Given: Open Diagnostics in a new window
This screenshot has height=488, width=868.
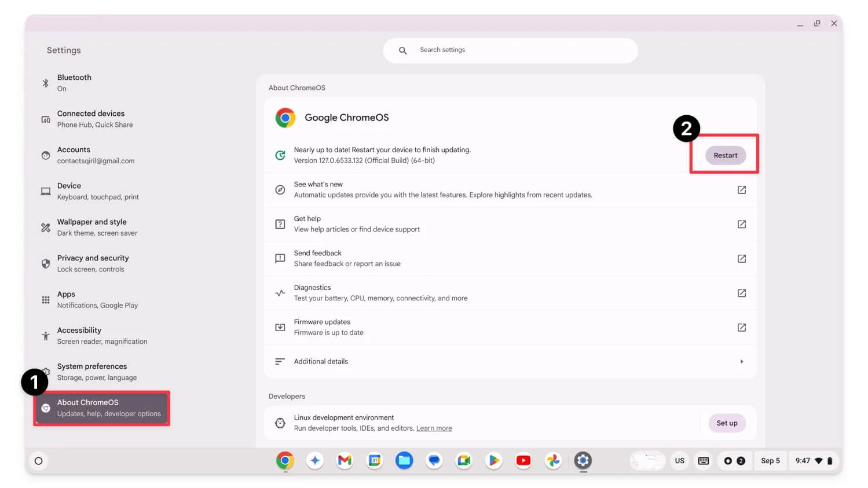Looking at the screenshot, I should [741, 293].
